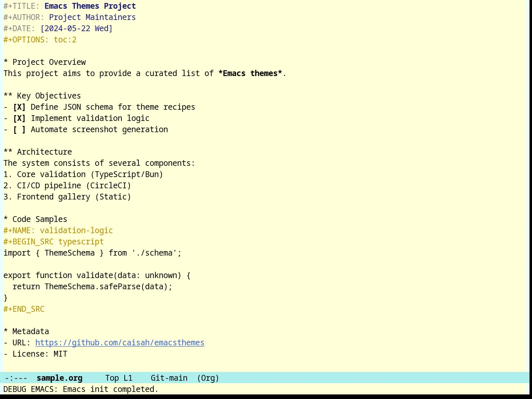Click the sample.org buffer name in mode line
The width and height of the screenshot is (532, 399).
[x=59, y=378]
